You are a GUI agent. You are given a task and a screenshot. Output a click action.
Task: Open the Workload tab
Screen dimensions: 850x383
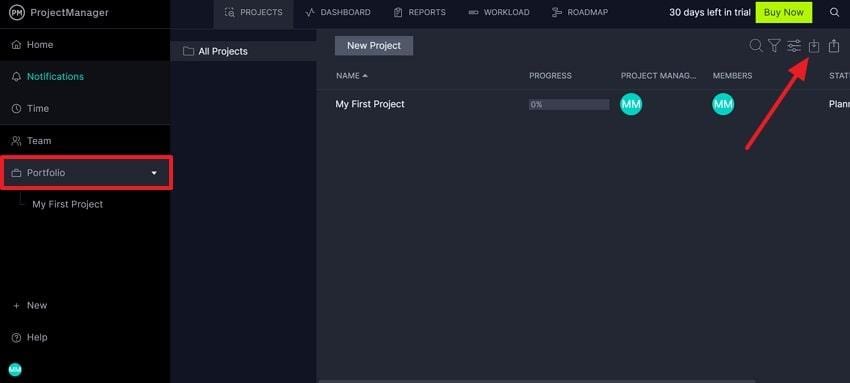(499, 12)
